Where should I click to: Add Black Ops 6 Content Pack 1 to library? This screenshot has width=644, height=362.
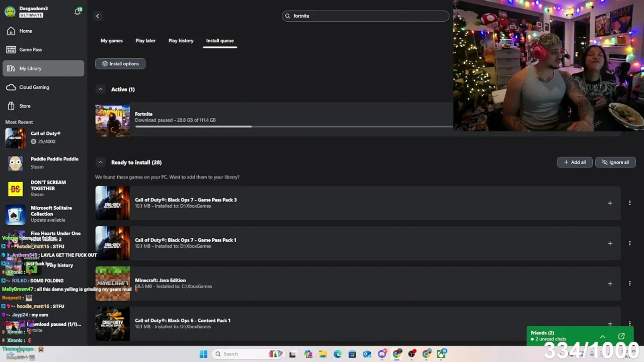click(x=610, y=324)
